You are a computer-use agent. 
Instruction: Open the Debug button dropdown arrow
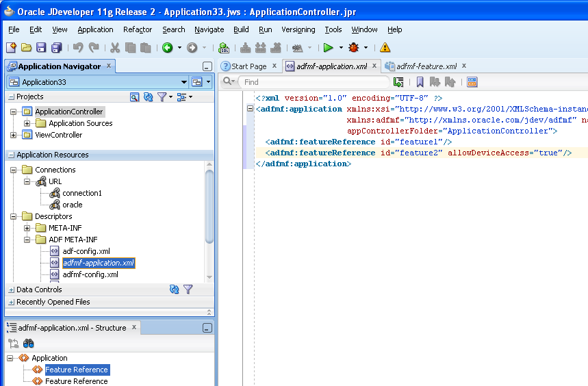(366, 48)
